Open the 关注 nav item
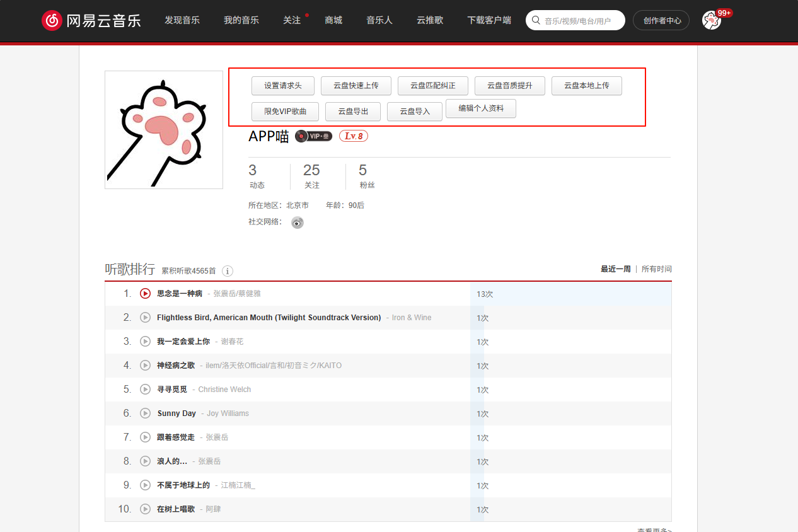 click(x=292, y=20)
